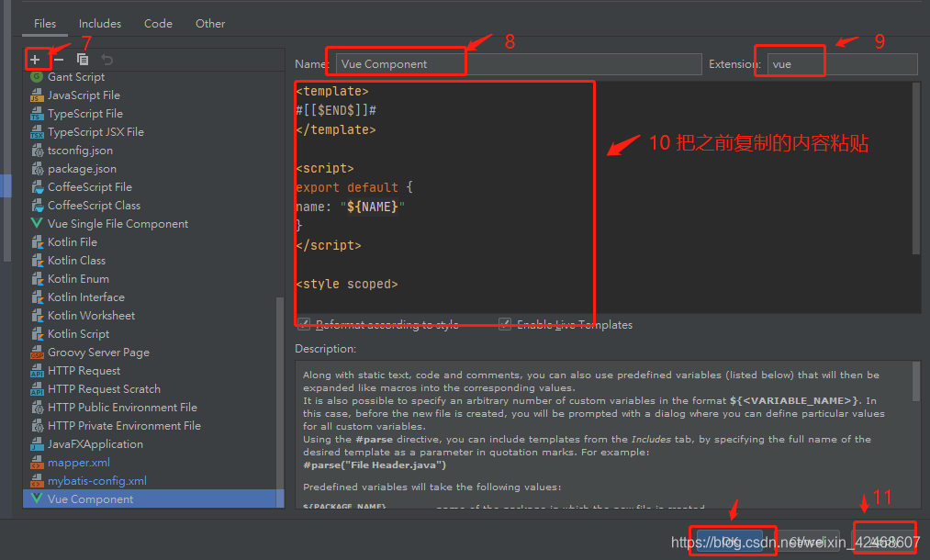Click the remove template minus icon

click(x=58, y=59)
